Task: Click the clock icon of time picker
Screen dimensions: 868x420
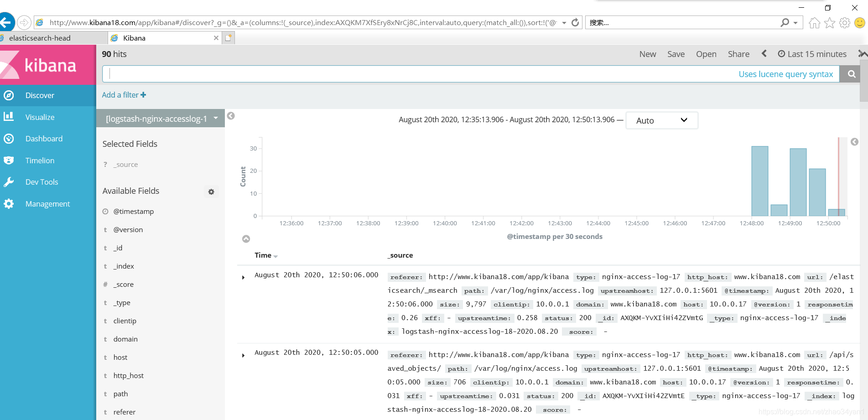Action: click(781, 54)
